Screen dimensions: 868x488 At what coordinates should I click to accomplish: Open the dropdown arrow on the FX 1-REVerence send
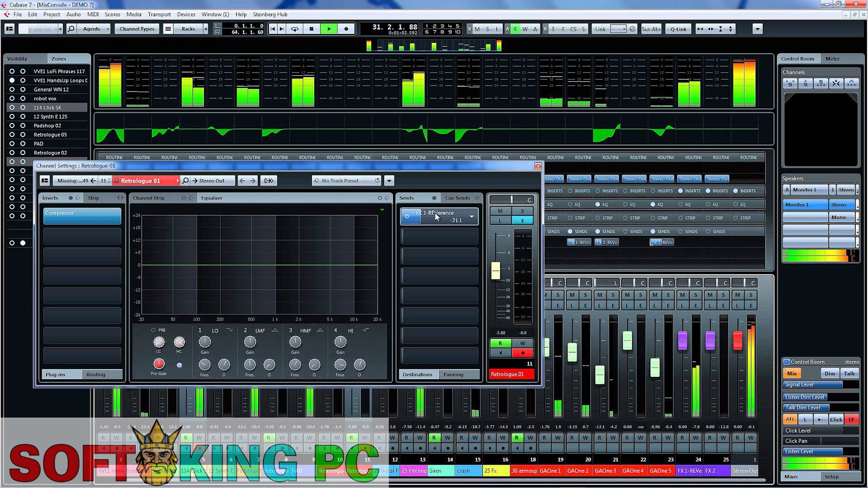(x=471, y=216)
